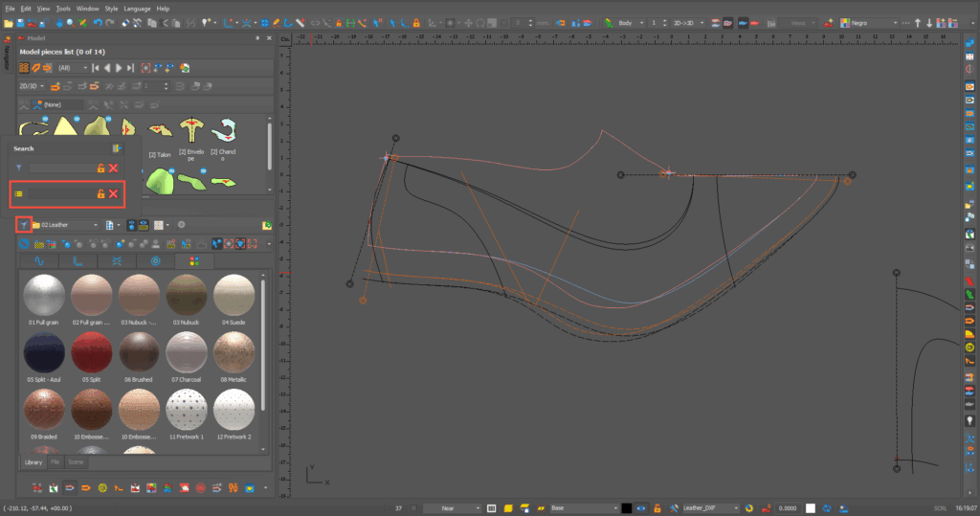980x516 pixels.
Task: Click the light bulb icon on the right toolbar
Action: tap(969, 420)
